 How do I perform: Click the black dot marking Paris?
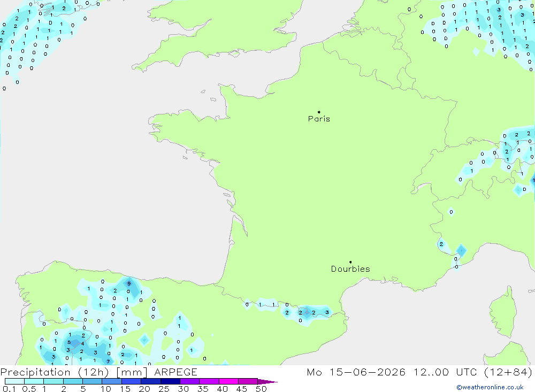pyautogui.click(x=319, y=112)
